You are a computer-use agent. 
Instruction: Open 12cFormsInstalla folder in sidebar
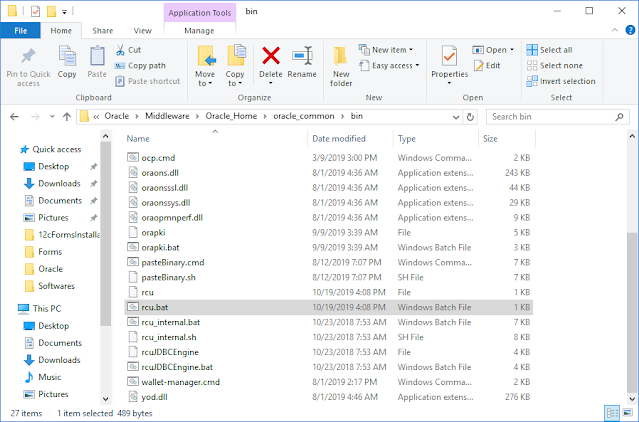(x=61, y=235)
